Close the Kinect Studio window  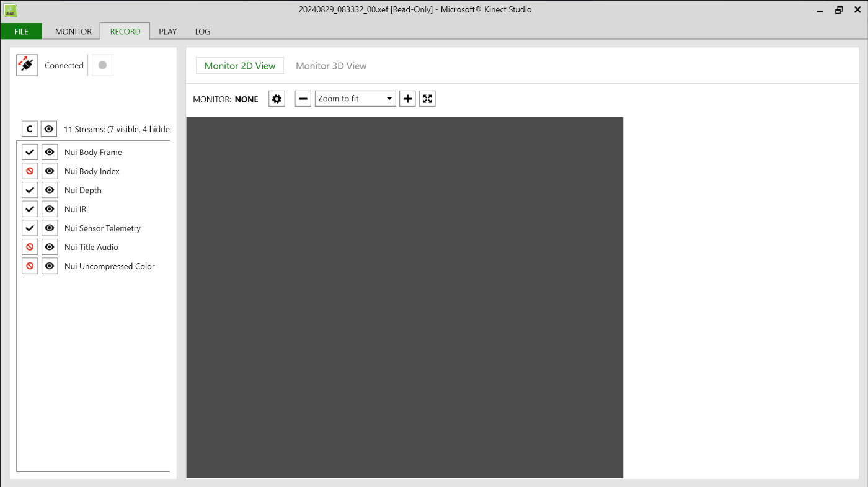(857, 10)
